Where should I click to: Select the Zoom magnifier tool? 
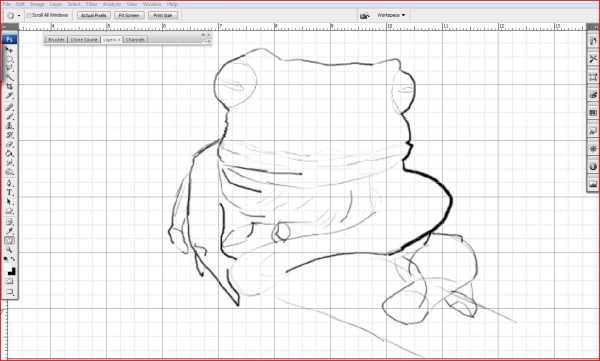pos(9,250)
